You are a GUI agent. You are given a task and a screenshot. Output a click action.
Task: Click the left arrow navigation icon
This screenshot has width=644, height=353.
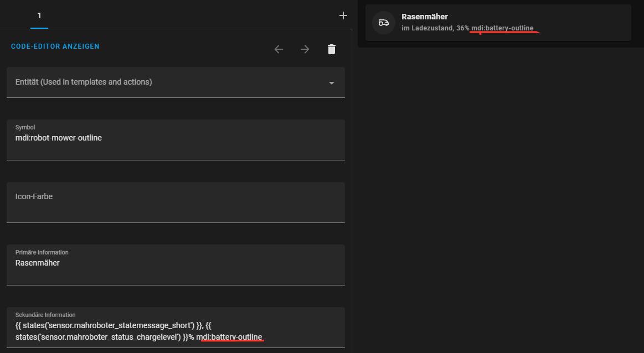pyautogui.click(x=279, y=49)
